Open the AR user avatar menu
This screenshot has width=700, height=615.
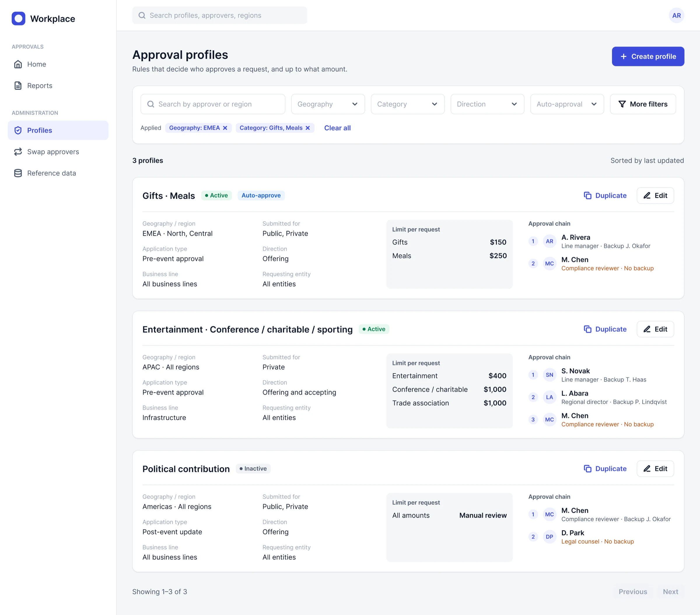(x=676, y=15)
